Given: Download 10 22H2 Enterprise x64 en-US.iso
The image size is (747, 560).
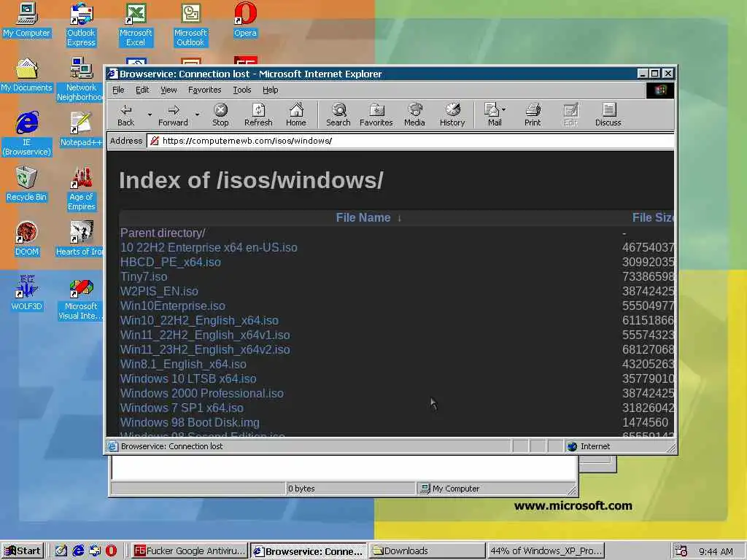Looking at the screenshot, I should (x=209, y=248).
